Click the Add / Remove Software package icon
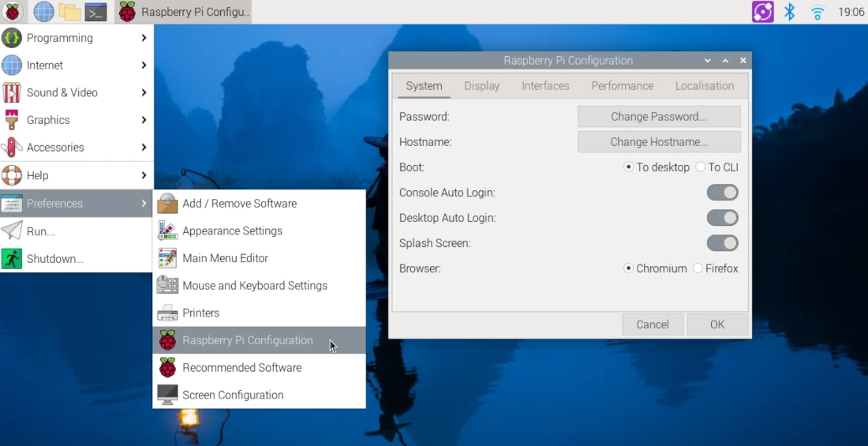The width and height of the screenshot is (868, 446). click(x=167, y=204)
